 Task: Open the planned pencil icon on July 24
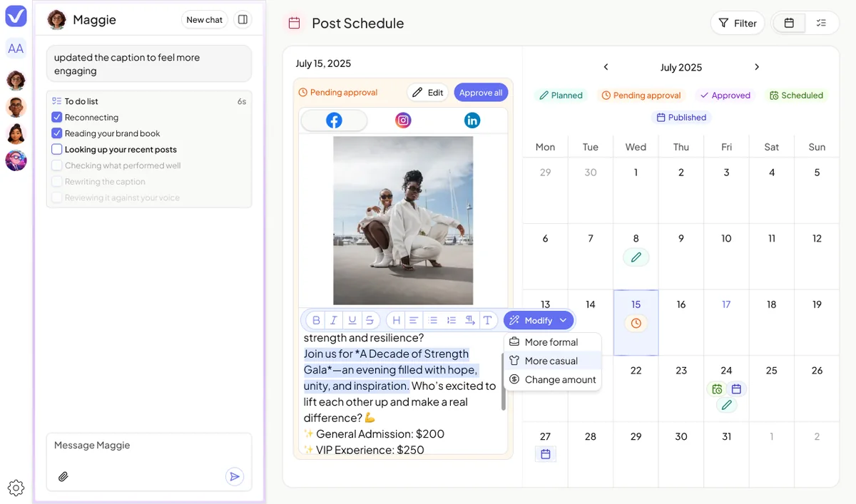point(726,406)
